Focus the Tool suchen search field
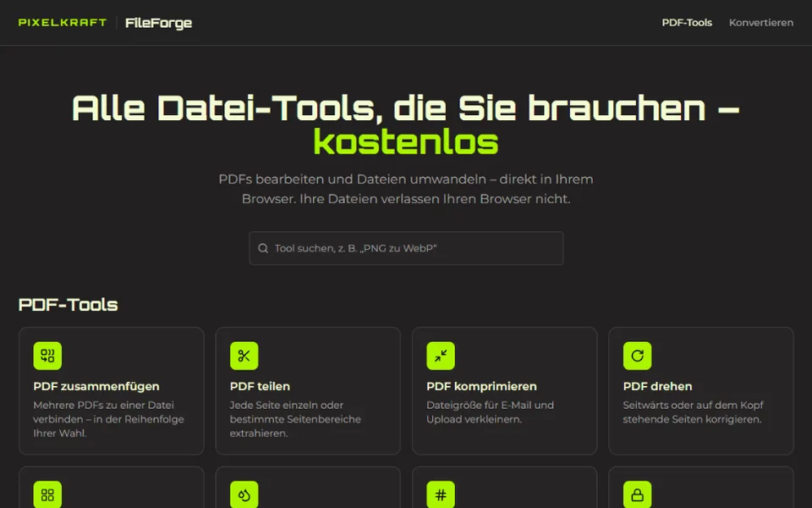The image size is (812, 508). tap(406, 248)
